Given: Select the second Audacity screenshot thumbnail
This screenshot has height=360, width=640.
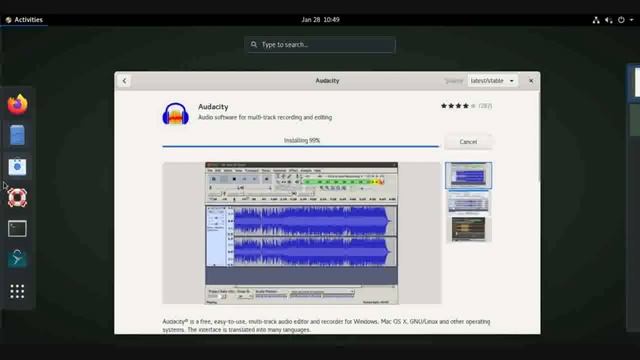Looking at the screenshot, I should point(468,202).
